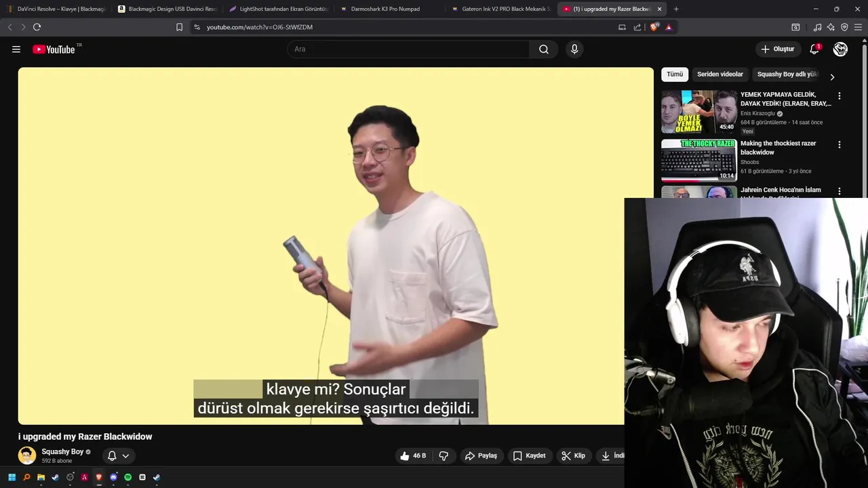Open Leo AI sparkle icon

pyautogui.click(x=831, y=27)
